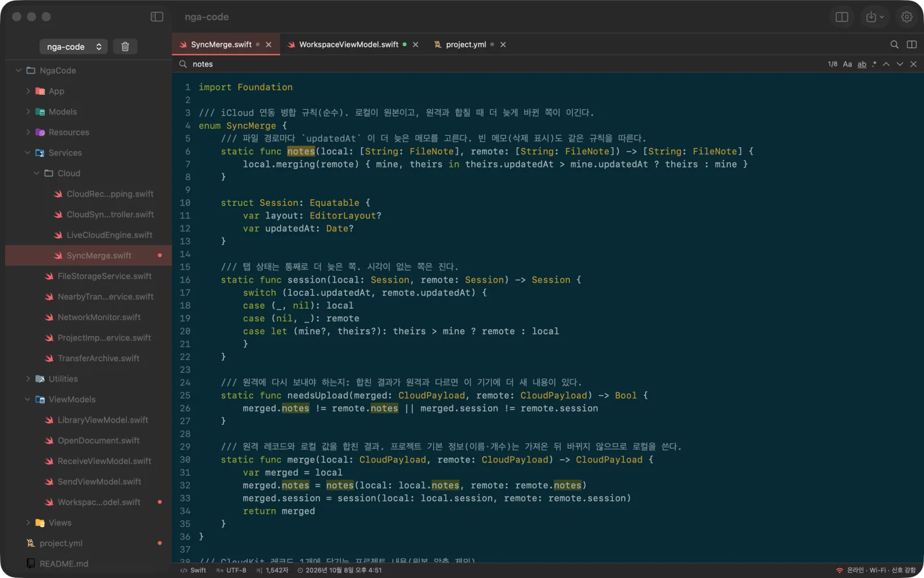Collapse the Cloud folder
Image resolution: width=924 pixels, height=578 pixels.
tap(36, 173)
